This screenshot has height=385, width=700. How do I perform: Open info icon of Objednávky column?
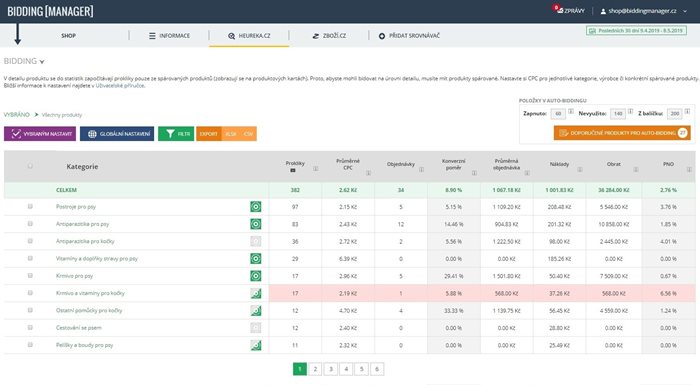pyautogui.click(x=421, y=169)
